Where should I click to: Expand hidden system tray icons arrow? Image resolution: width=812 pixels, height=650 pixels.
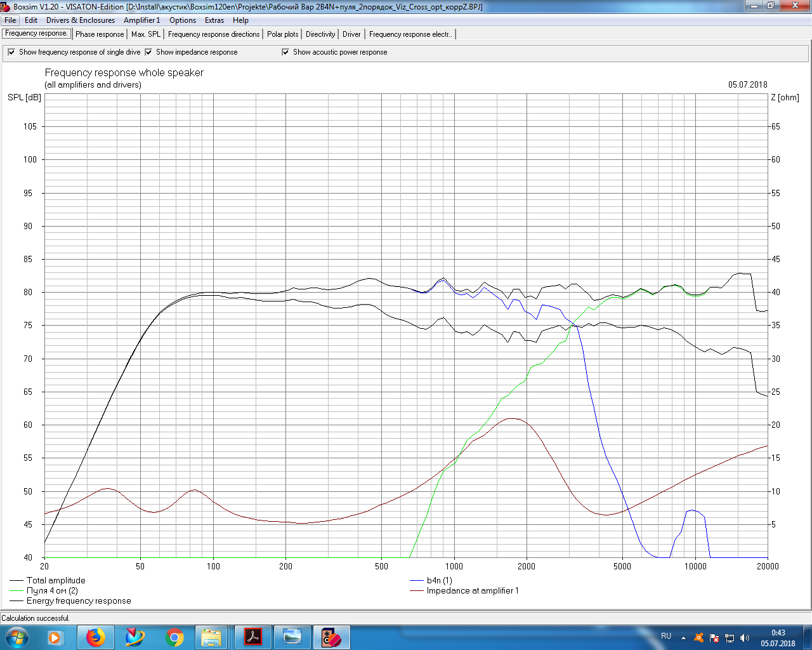[683, 637]
